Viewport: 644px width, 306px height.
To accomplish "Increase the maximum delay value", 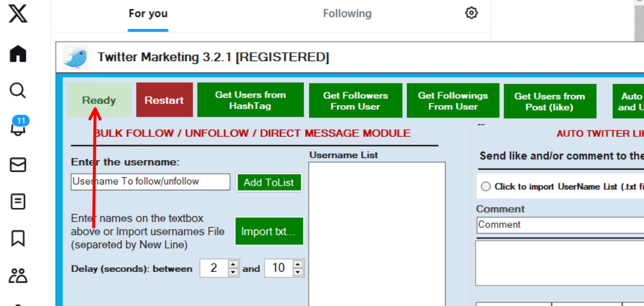I will tap(298, 264).
